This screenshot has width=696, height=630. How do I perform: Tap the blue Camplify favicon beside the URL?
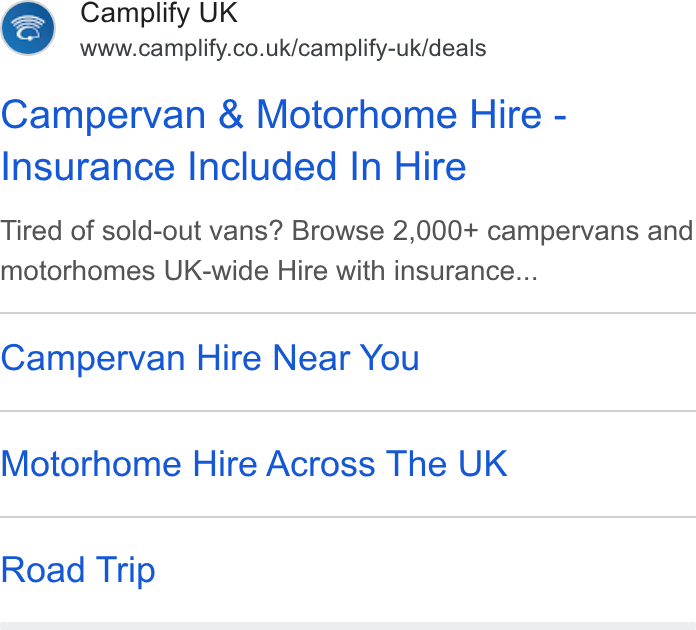pos(28,28)
